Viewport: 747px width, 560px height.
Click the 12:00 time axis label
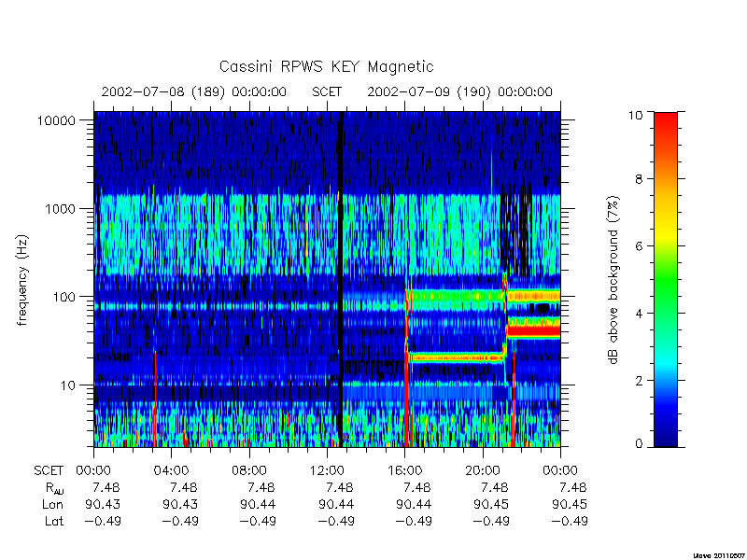[x=327, y=470]
